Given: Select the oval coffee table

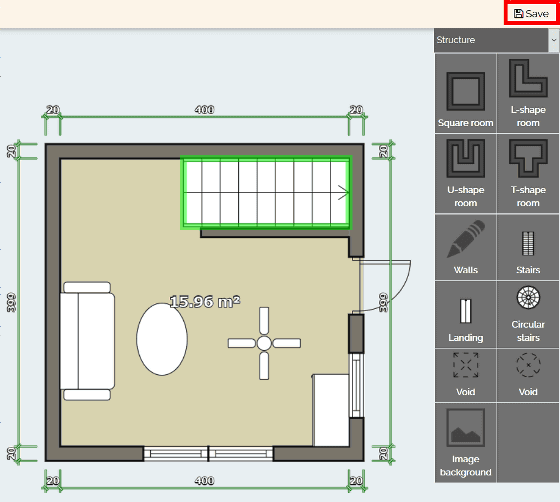Looking at the screenshot, I should point(162,339).
